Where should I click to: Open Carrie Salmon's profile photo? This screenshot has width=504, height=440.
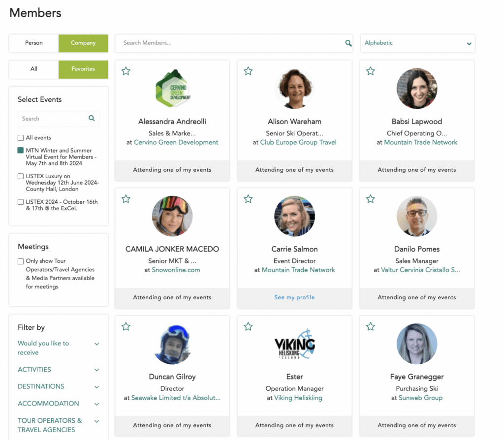(x=294, y=216)
